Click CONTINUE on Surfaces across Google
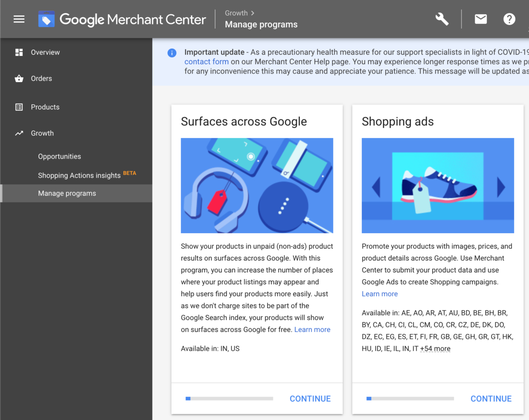Image resolution: width=529 pixels, height=420 pixels. point(310,398)
